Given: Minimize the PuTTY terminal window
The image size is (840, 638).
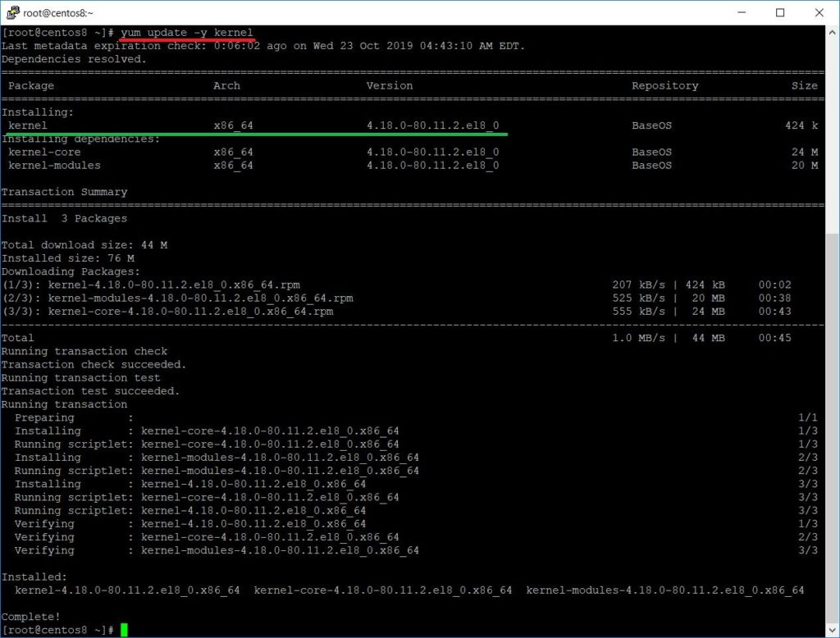Looking at the screenshot, I should (x=742, y=13).
